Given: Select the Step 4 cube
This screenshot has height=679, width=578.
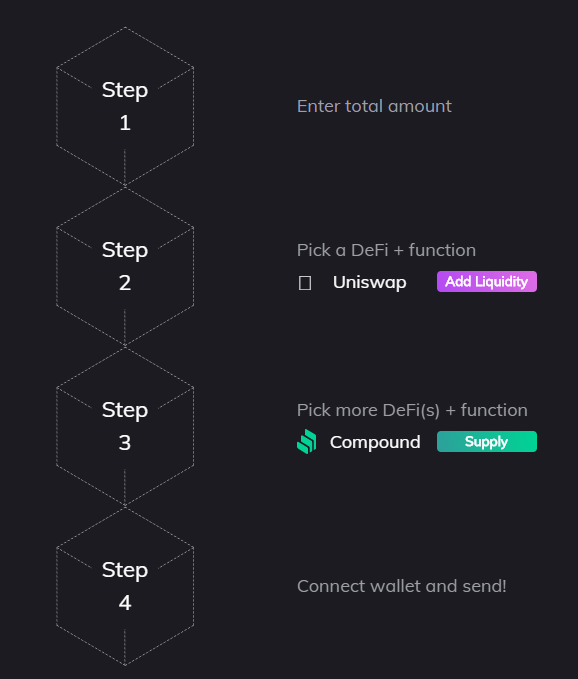Looking at the screenshot, I should tap(125, 586).
